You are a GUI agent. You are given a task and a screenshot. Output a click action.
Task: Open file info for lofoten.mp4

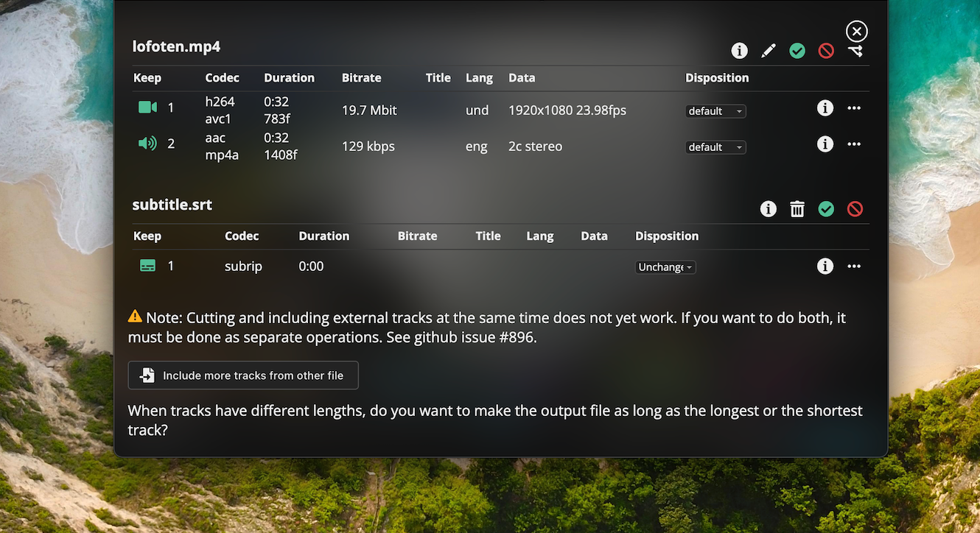pyautogui.click(x=739, y=50)
